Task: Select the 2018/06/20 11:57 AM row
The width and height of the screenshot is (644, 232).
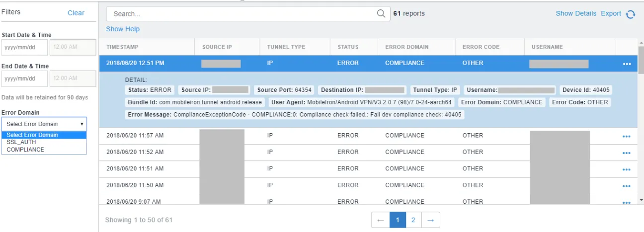Action: (x=368, y=136)
